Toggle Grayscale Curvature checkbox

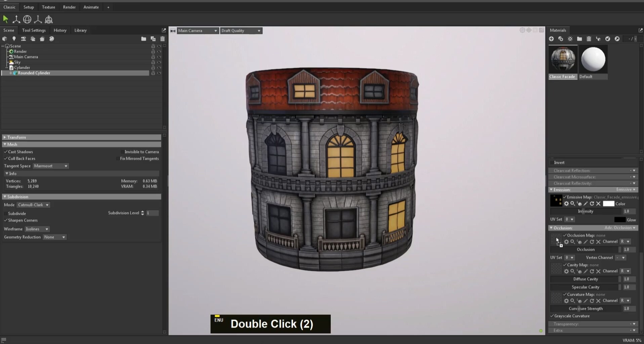(552, 316)
